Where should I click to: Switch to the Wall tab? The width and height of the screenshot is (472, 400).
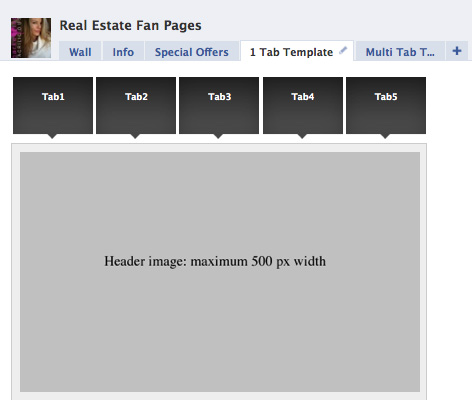80,51
